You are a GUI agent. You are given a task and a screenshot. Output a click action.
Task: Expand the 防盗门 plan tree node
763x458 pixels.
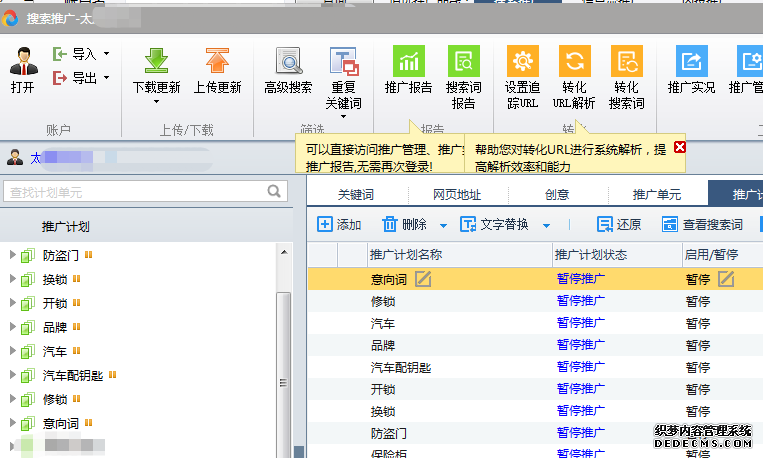tap(12, 255)
